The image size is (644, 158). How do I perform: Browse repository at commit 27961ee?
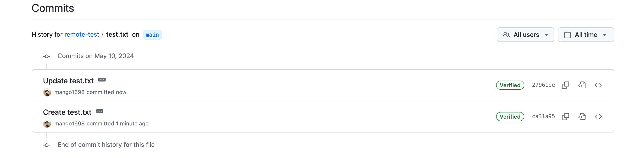tap(598, 85)
